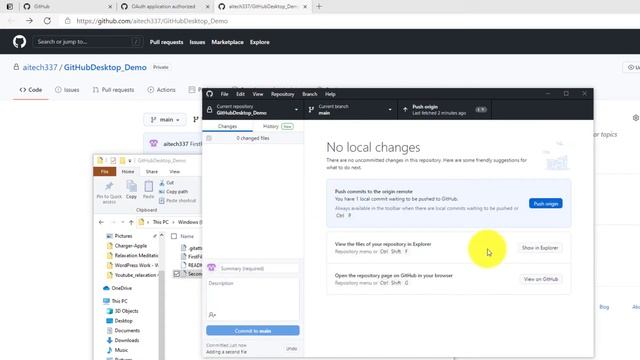640x360 pixels.
Task: Click the Paste ribbon icon in Explorer
Action: click(x=149, y=189)
